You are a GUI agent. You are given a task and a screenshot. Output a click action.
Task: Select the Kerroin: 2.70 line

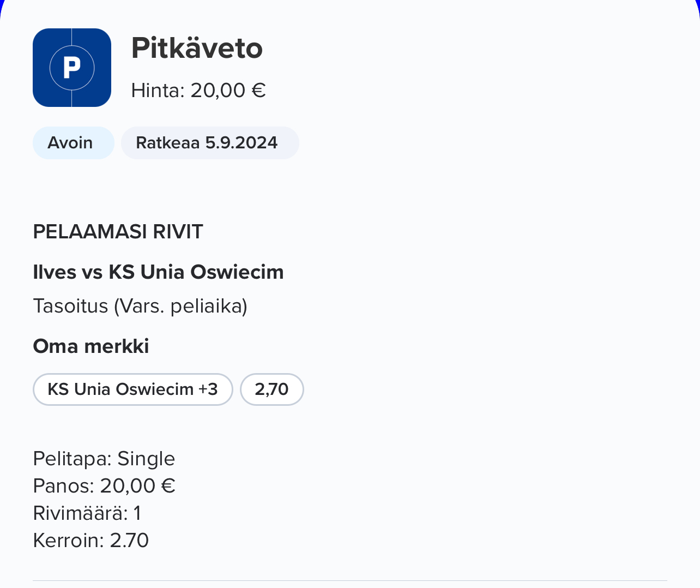tap(91, 541)
